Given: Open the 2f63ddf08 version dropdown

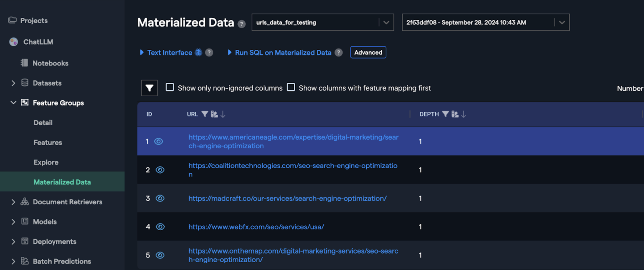Looking at the screenshot, I should tap(562, 22).
